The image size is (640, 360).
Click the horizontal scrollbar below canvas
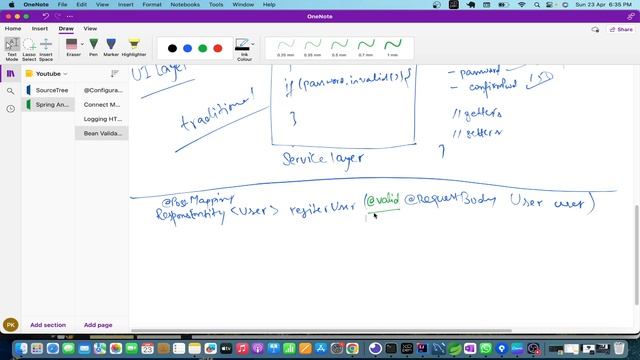(x=321, y=331)
